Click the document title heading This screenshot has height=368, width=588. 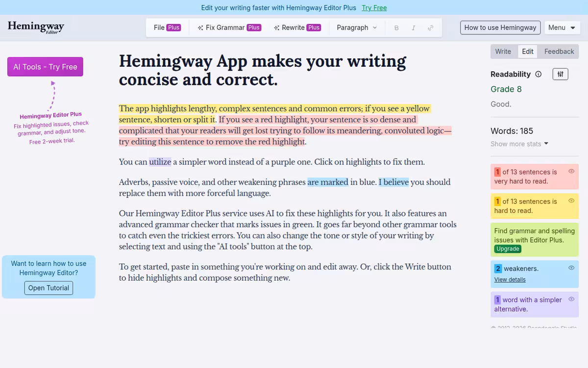click(x=263, y=70)
